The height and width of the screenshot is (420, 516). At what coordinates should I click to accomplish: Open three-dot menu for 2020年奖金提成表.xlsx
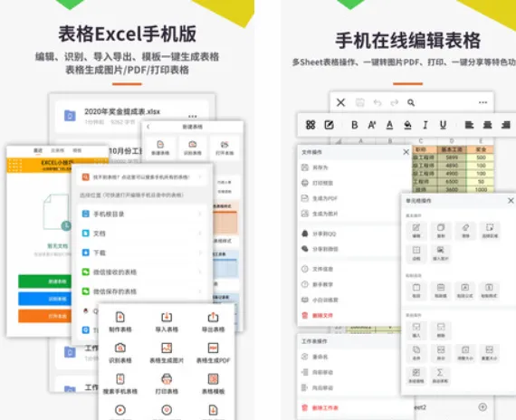(x=193, y=116)
